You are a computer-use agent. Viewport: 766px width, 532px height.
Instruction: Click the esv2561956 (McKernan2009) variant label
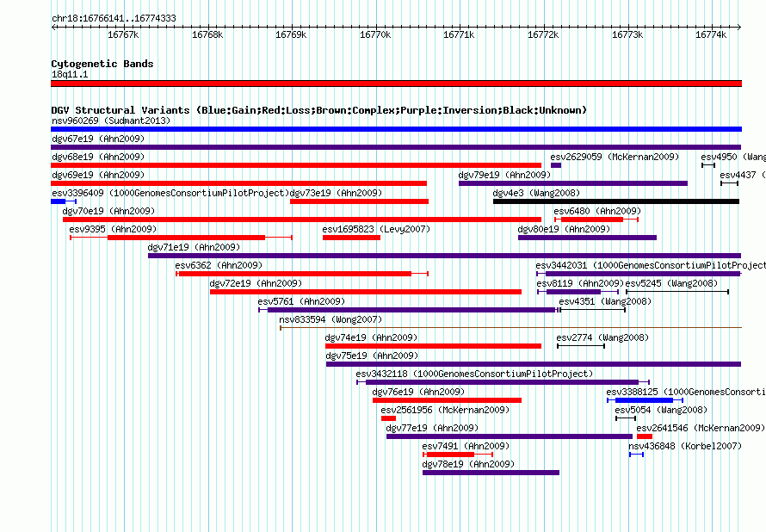tap(445, 410)
